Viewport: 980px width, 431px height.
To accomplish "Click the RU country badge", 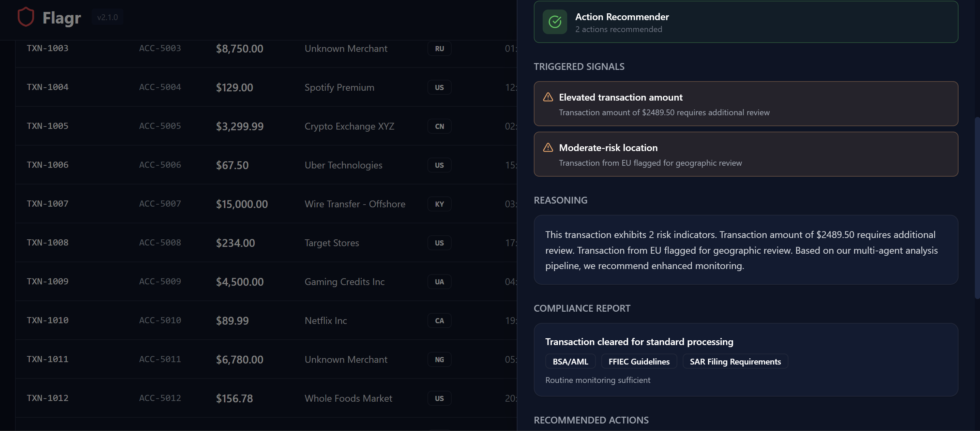I will 439,49.
